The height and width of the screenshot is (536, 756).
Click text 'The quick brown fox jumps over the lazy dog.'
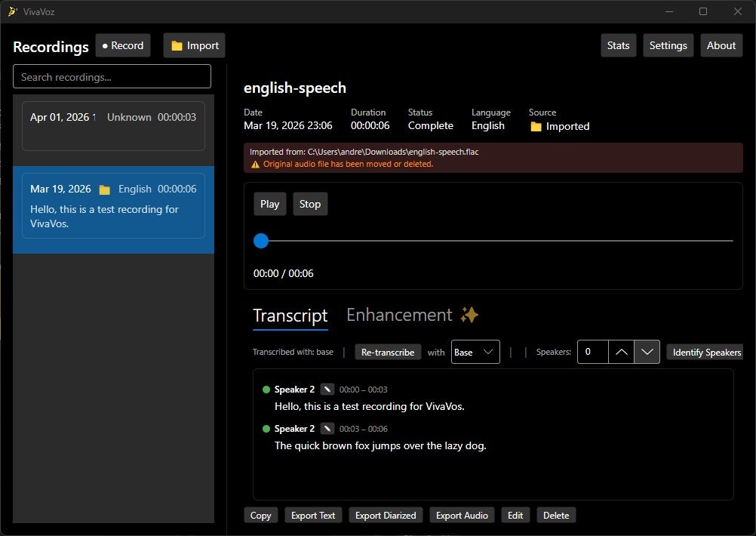(380, 445)
